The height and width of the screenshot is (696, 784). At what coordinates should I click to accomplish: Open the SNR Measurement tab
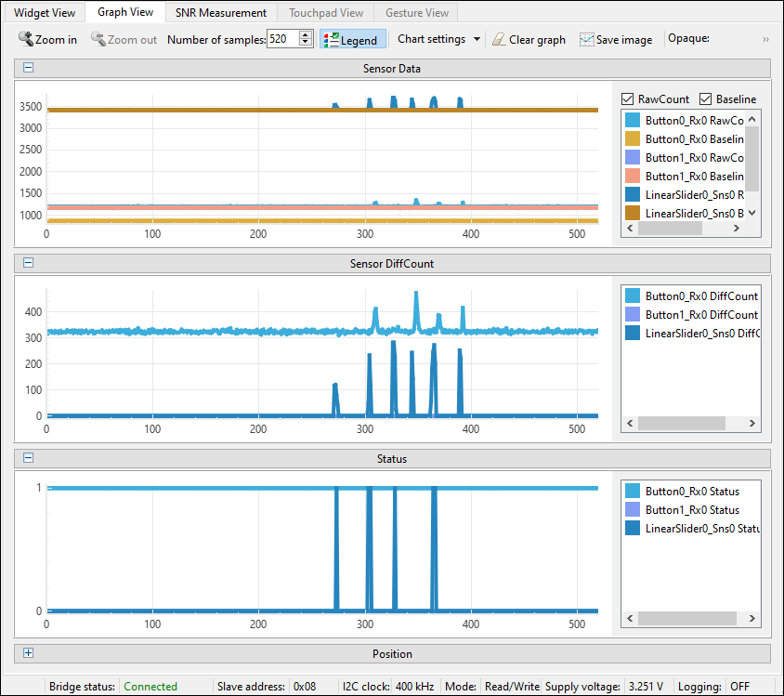coord(220,12)
